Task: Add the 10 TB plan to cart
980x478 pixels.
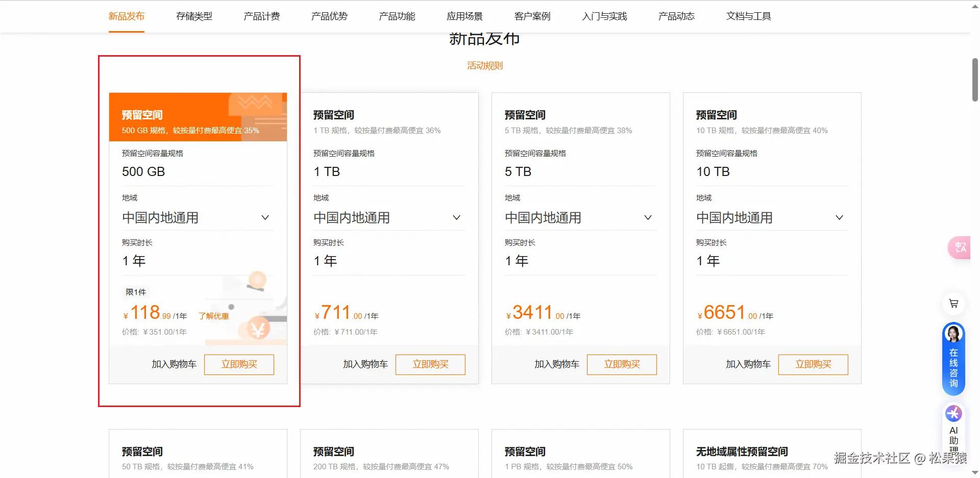Action: 748,364
